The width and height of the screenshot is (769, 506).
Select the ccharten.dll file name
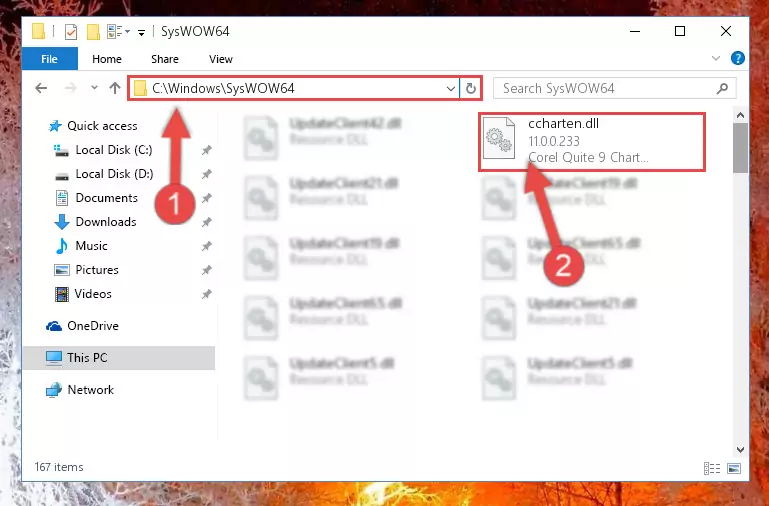point(564,124)
